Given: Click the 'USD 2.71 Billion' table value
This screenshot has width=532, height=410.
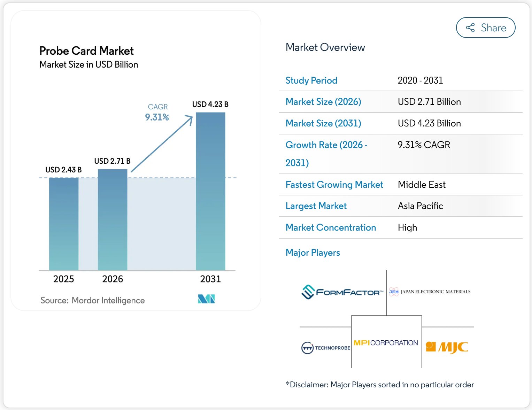Looking at the screenshot, I should (x=429, y=102).
